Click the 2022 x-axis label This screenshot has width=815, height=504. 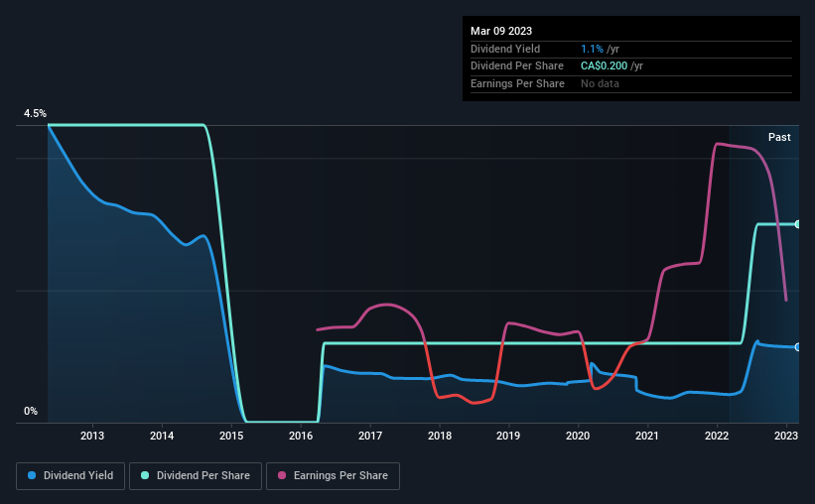[x=717, y=436]
